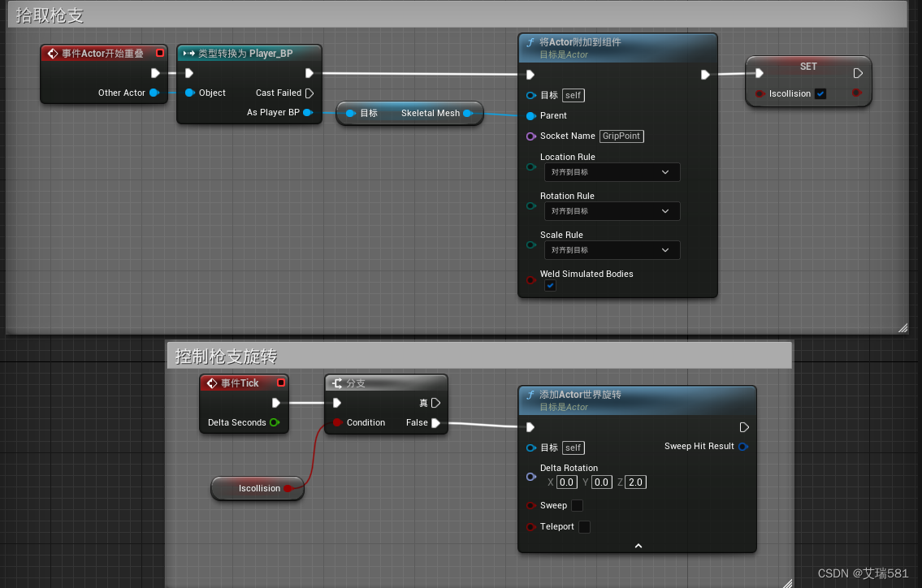Select the 添加Actor世界旋转 node header

(x=637, y=400)
